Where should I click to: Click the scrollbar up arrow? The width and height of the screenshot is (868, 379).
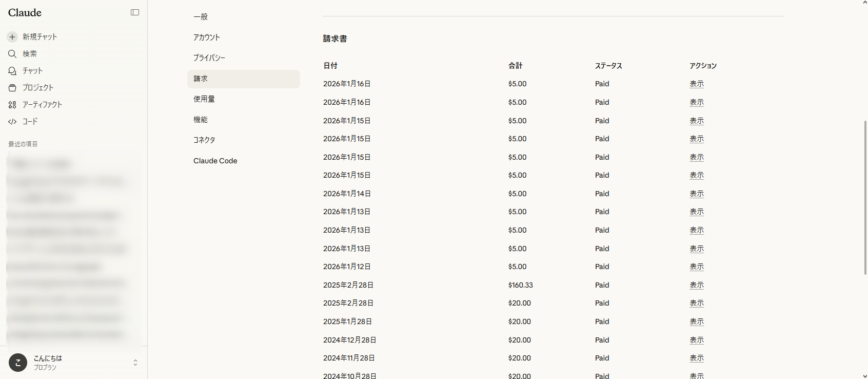pyautogui.click(x=865, y=3)
